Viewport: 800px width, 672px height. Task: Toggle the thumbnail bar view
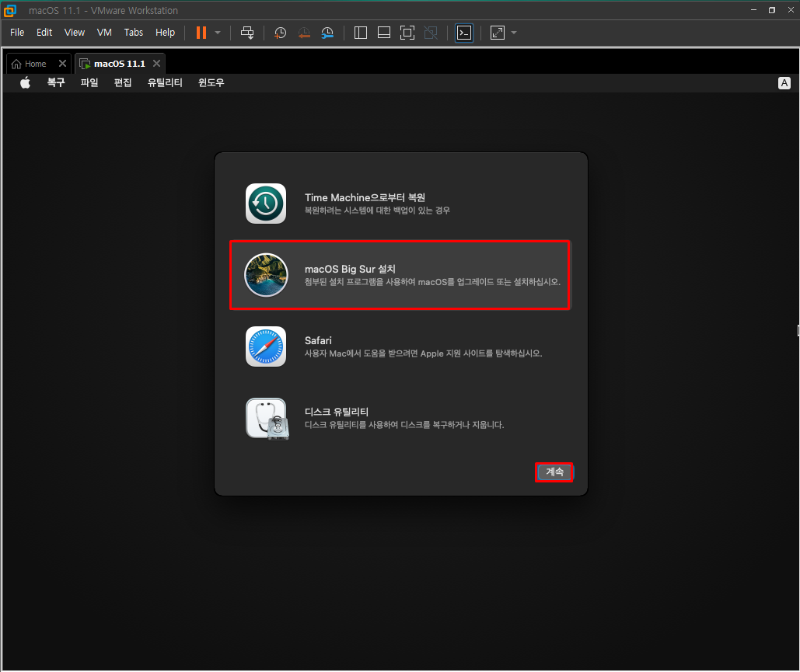[384, 33]
